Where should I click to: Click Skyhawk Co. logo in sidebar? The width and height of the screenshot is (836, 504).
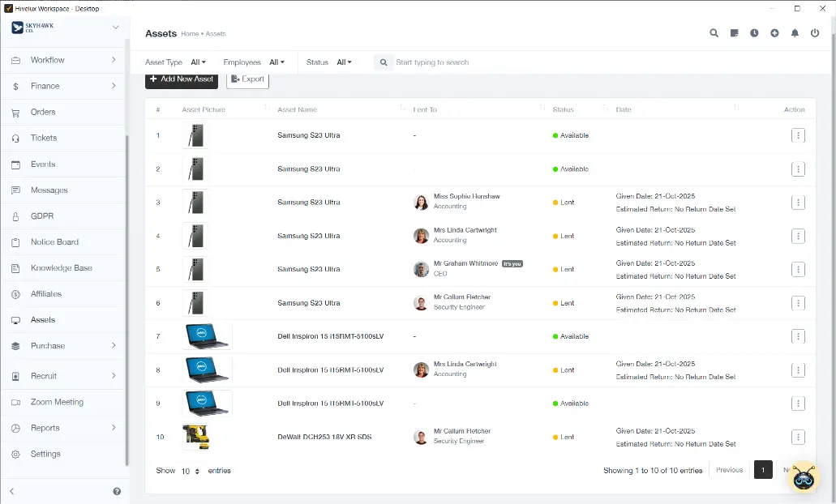(x=33, y=28)
